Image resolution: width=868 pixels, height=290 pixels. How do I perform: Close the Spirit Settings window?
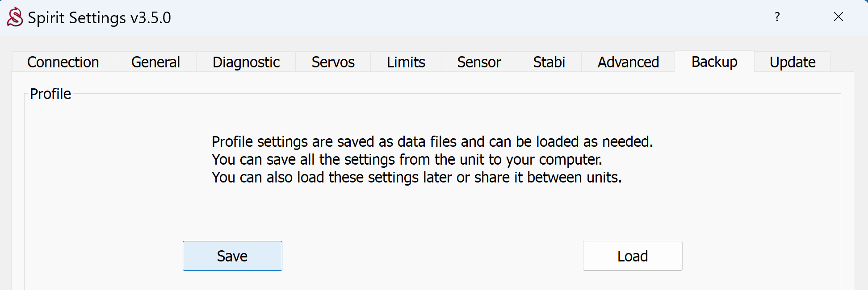[838, 17]
